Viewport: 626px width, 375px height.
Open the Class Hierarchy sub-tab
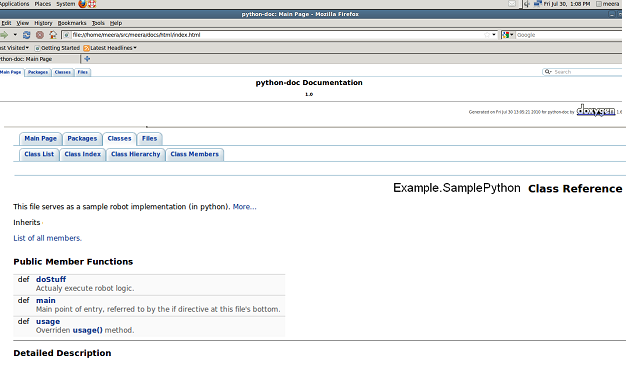135,154
